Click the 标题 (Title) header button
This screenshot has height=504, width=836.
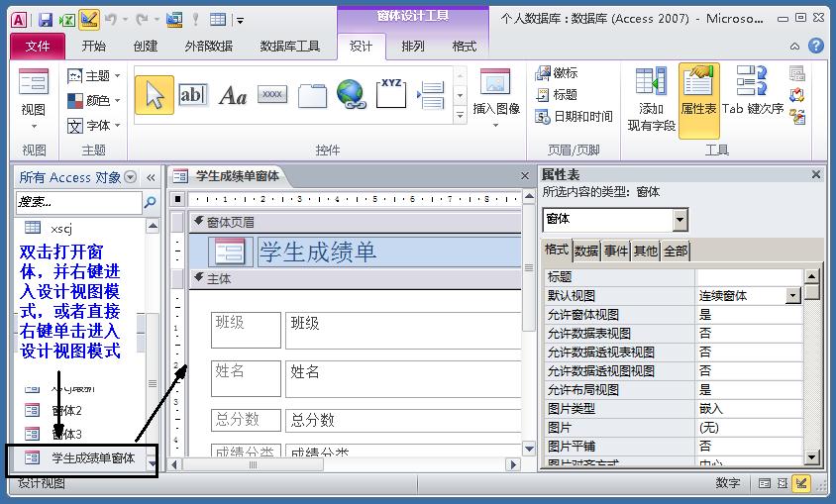557,95
